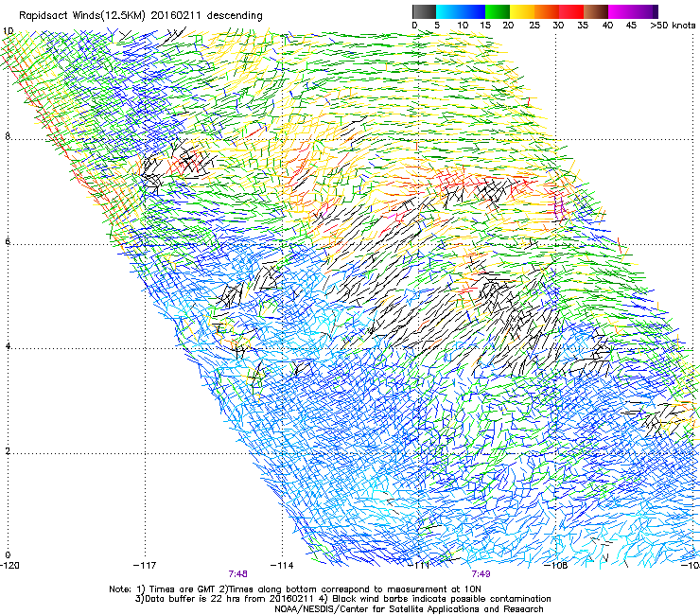Click the latitude label '2' on left axis

pyautogui.click(x=8, y=450)
